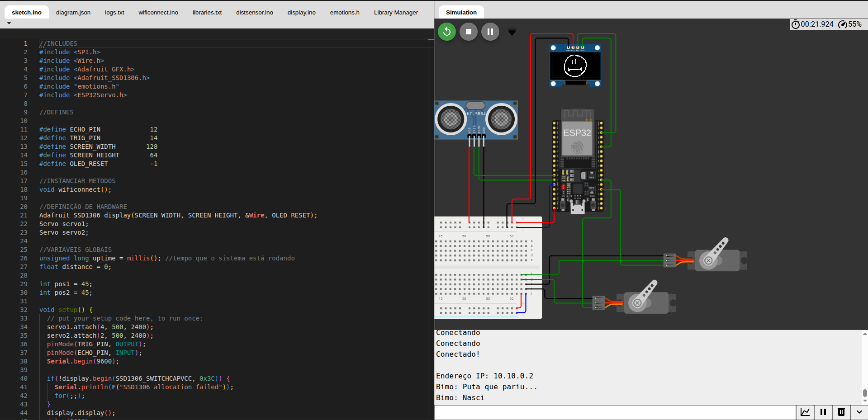Click the simulation timer clock icon
868x420 pixels.
point(795,24)
